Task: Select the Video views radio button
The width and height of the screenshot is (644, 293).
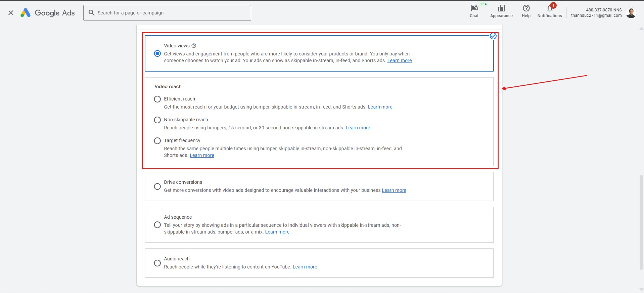Action: point(157,53)
